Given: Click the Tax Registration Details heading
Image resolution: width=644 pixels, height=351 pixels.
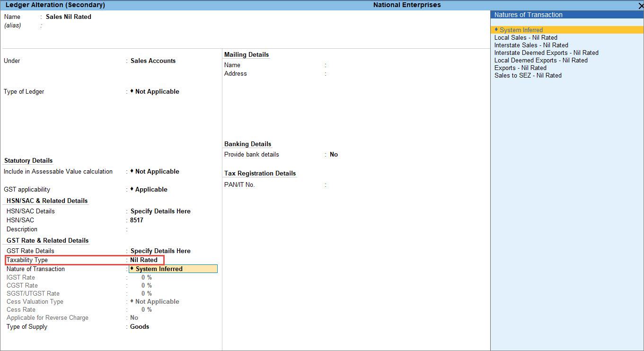Looking at the screenshot, I should (x=260, y=173).
